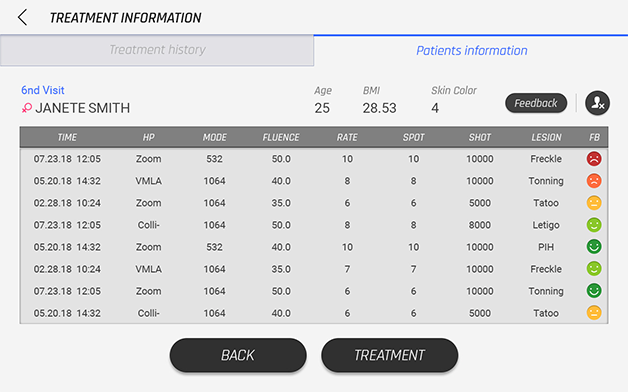
Task: Click the light green smiley on the VMLA Freckle row
Action: (594, 269)
